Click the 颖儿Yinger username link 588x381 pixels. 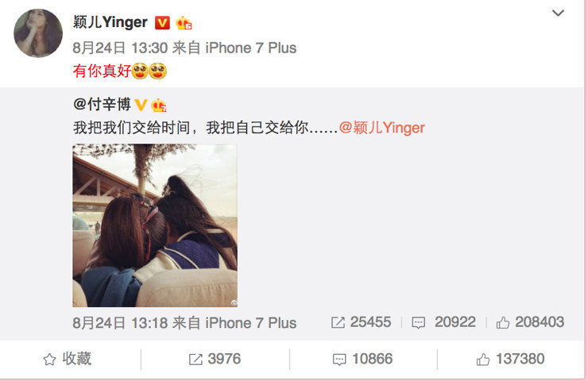pos(110,22)
